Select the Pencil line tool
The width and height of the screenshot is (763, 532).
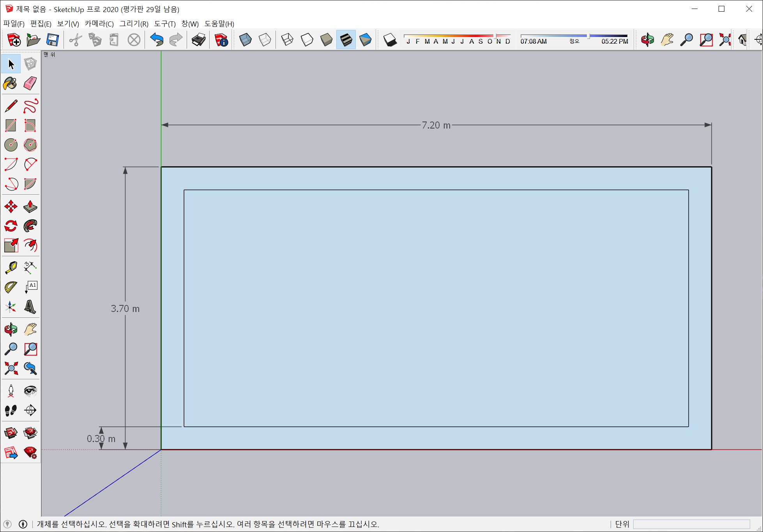11,106
